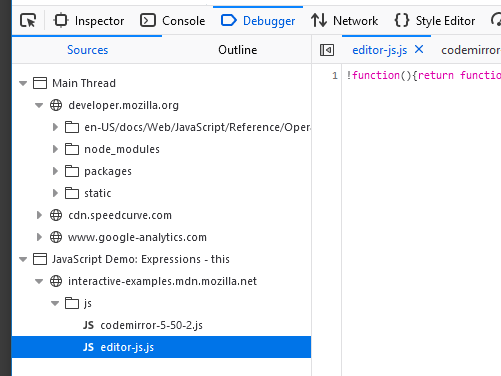Click the Debugger panel icon
Image resolution: width=501 pixels, height=376 pixels.
point(229,20)
